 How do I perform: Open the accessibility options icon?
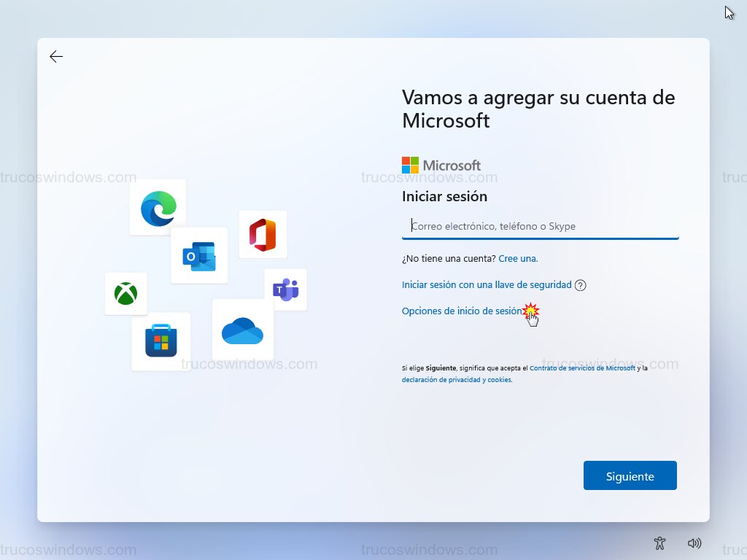(x=659, y=543)
